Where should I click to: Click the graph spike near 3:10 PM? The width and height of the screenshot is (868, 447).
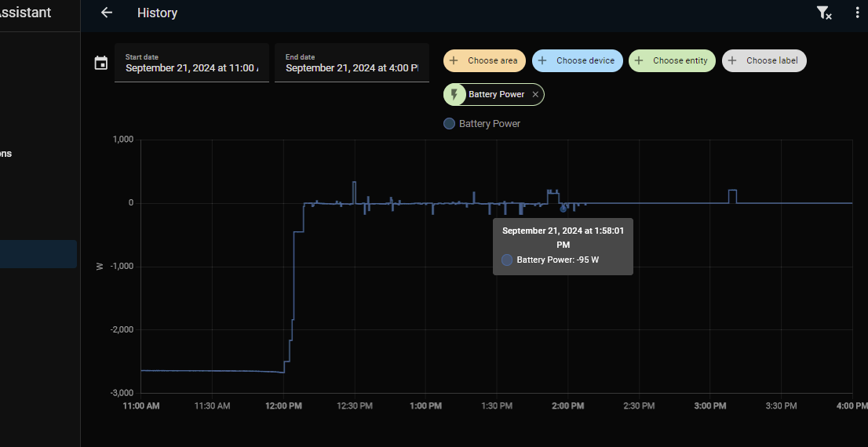click(732, 196)
